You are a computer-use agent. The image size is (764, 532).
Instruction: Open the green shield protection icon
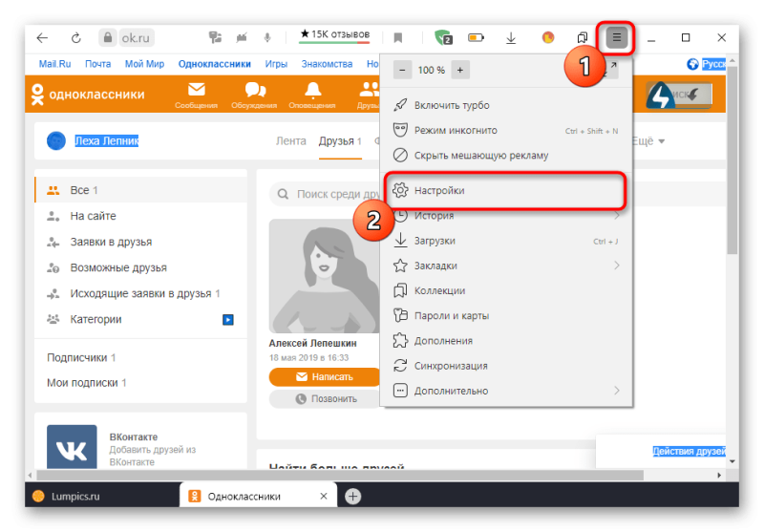tap(443, 37)
